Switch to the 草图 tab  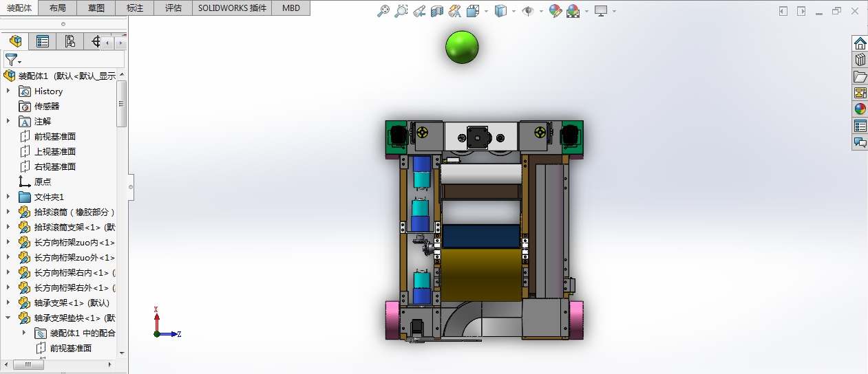[97, 8]
